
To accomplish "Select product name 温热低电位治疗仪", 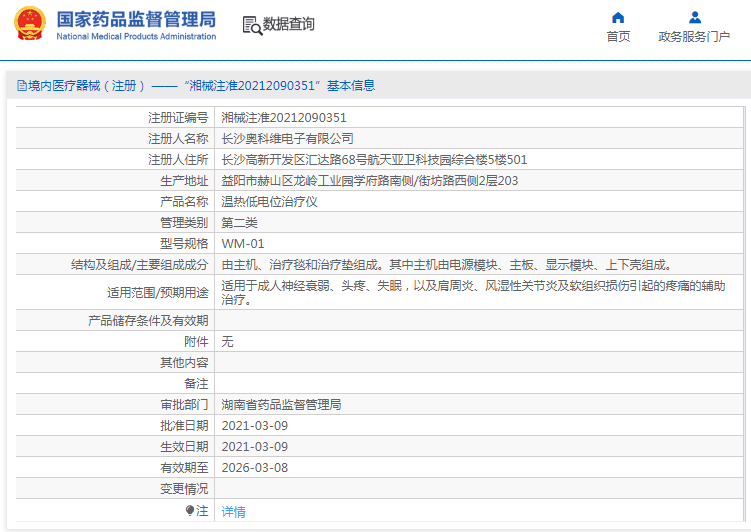I will point(269,202).
